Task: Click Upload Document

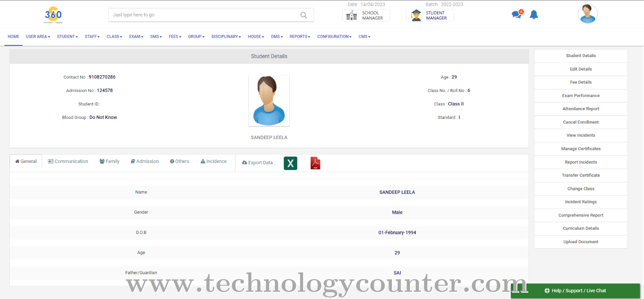Action: [x=581, y=242]
